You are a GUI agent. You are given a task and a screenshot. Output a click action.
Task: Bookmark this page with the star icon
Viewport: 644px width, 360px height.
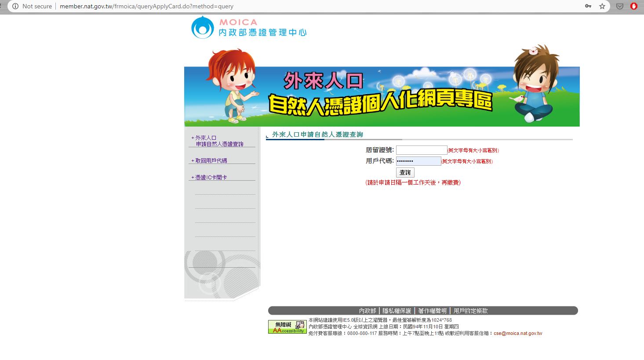602,6
